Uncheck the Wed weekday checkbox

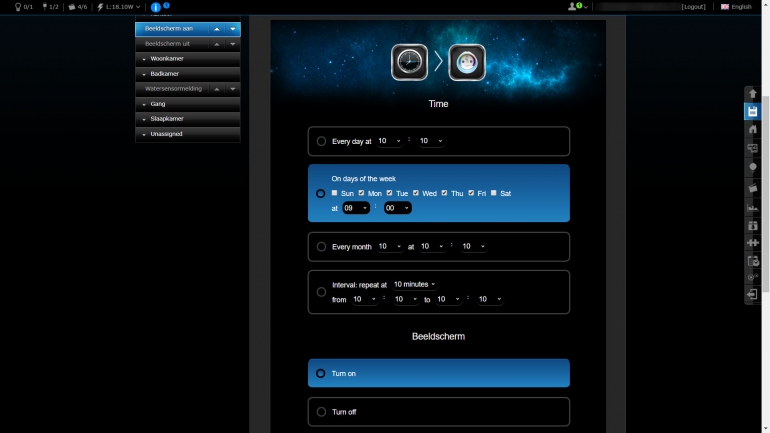[x=416, y=193]
